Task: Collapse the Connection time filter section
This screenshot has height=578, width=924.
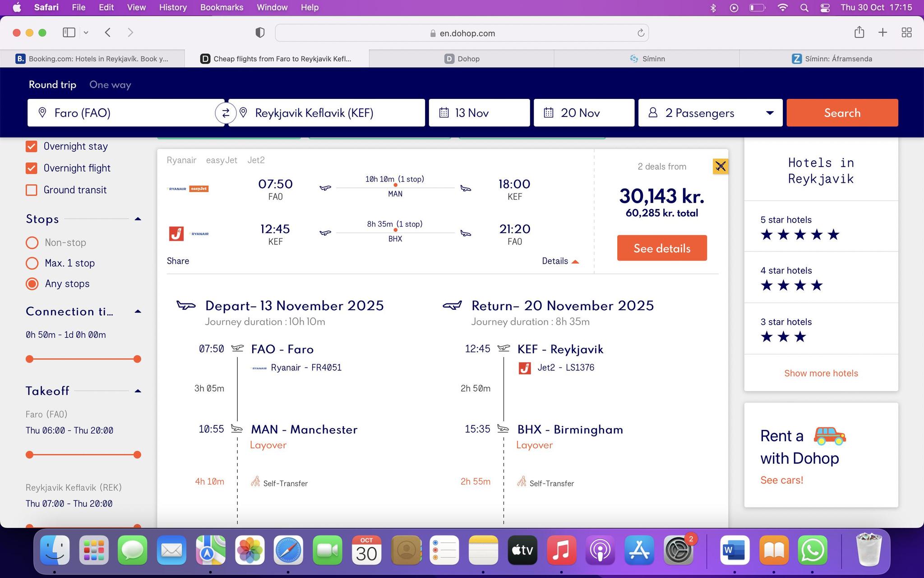Action: 138,312
